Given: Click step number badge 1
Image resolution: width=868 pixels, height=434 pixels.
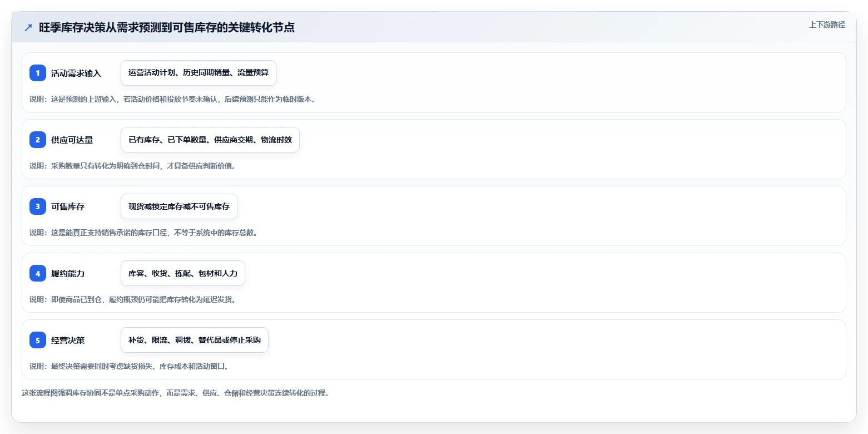Looking at the screenshot, I should [38, 73].
